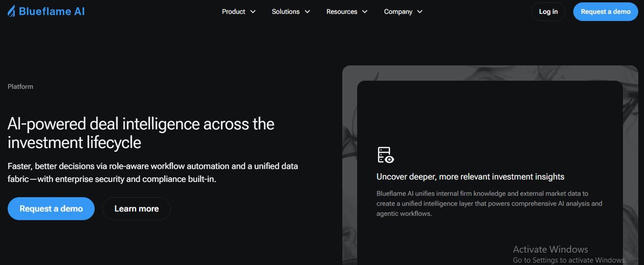Click the Blueflame AI wordmark text
The height and width of the screenshot is (265, 644).
pyautogui.click(x=52, y=11)
